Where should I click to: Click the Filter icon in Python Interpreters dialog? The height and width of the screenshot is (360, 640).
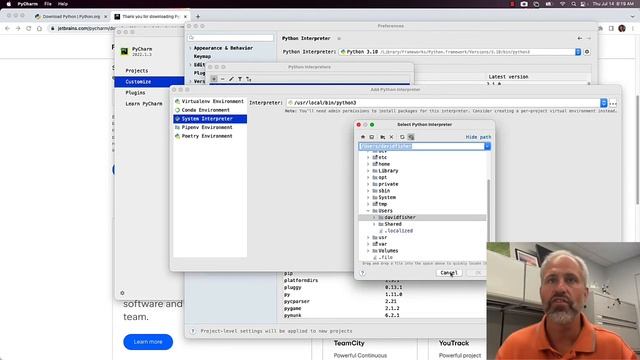pyautogui.click(x=240, y=79)
